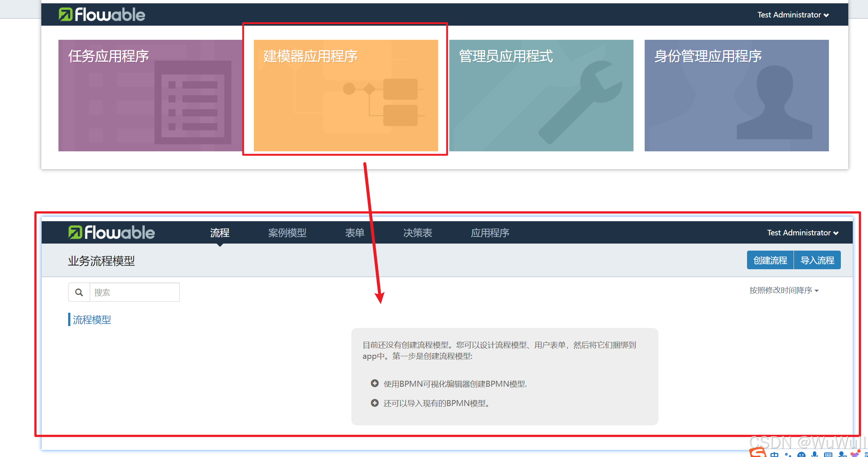
Task: Click the Sogou microphone voice input icon
Action: tap(815, 454)
